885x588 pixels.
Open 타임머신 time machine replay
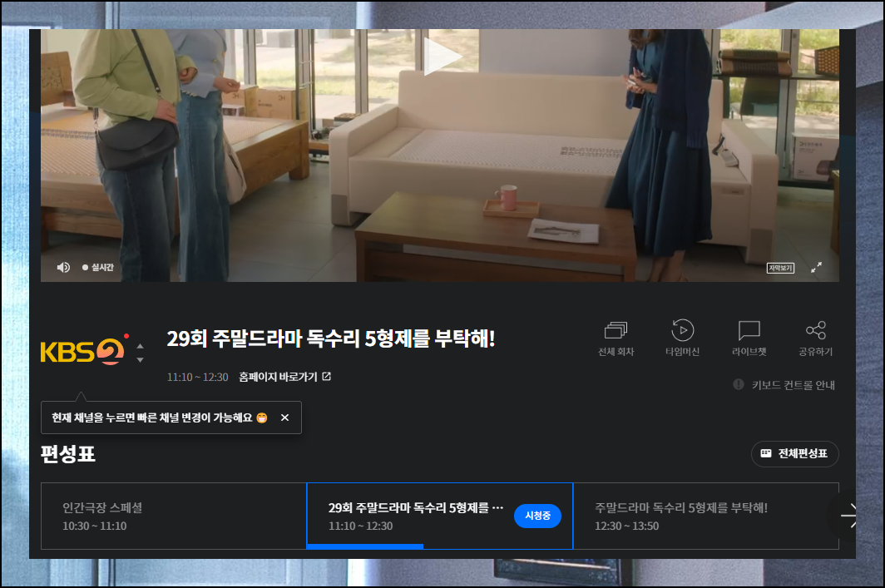click(682, 339)
